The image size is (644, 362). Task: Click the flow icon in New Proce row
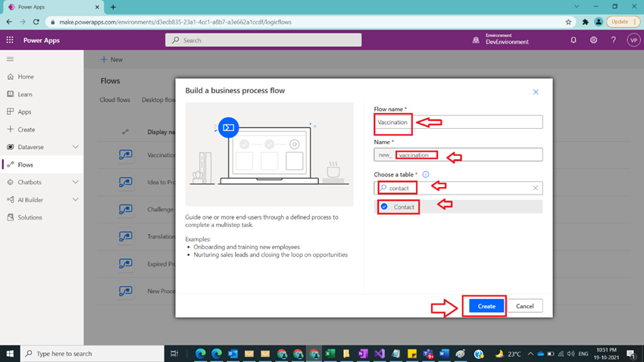pyautogui.click(x=126, y=291)
